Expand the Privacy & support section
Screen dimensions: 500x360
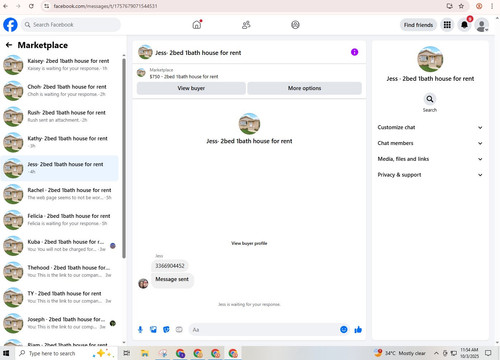430,175
